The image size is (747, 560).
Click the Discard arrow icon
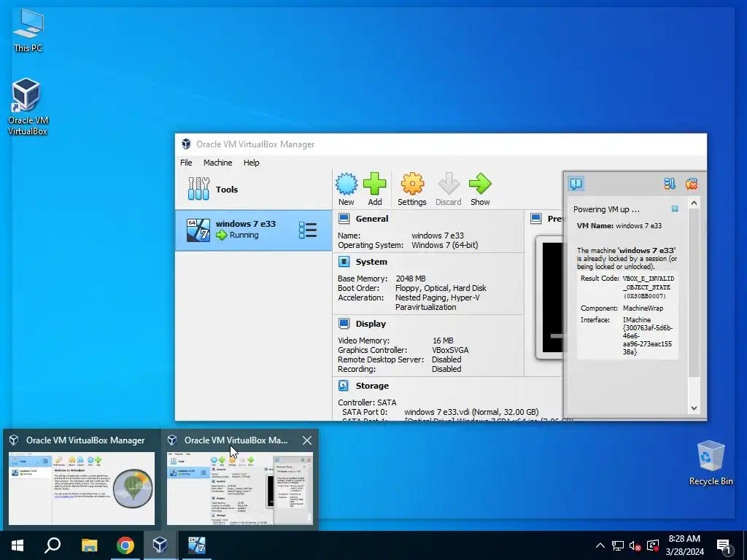449,189
